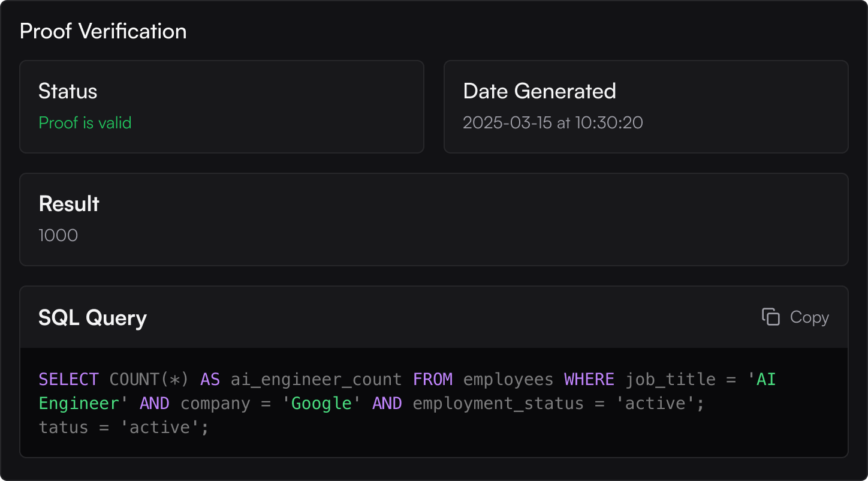Image resolution: width=868 pixels, height=481 pixels.
Task: Select the green "Proof is valid" text
Action: point(85,123)
